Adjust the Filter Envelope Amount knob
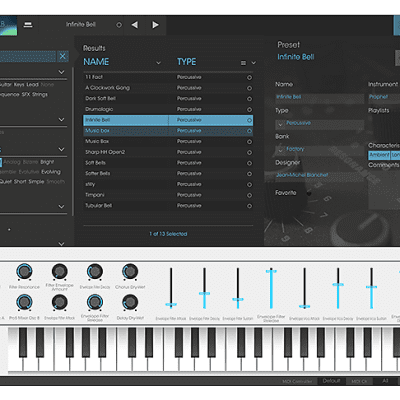The height and width of the screenshot is (400, 400). tap(60, 272)
